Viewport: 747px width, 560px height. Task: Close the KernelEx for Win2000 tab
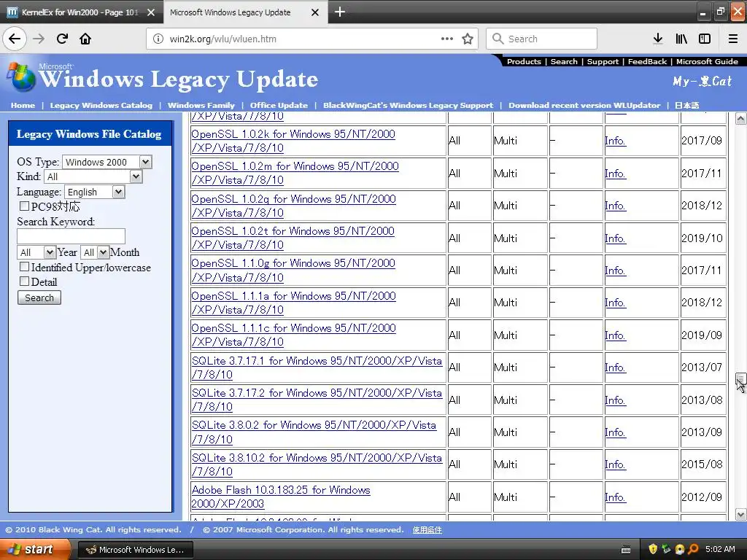151,12
